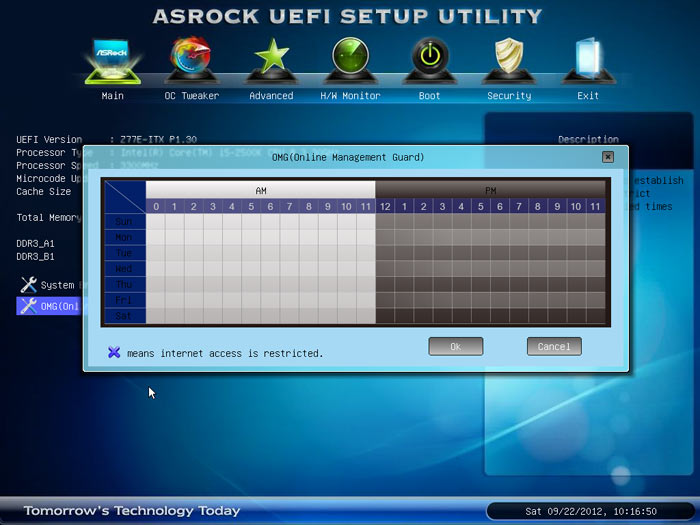Select the Exit door icon
700x525 pixels.
pyautogui.click(x=588, y=60)
